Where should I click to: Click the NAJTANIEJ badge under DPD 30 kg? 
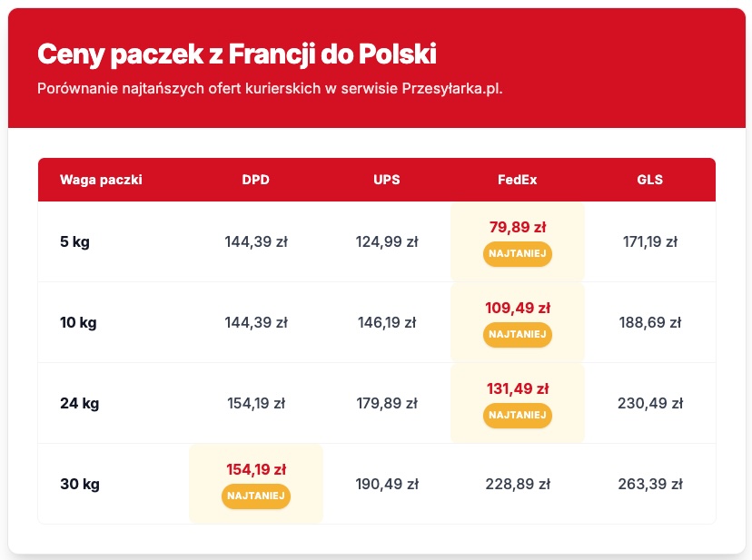256,496
